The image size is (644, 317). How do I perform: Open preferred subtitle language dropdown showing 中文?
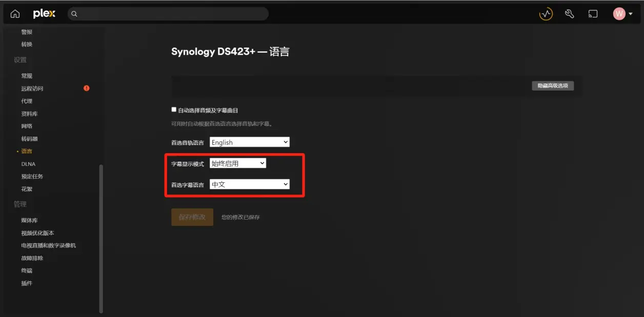click(x=250, y=184)
